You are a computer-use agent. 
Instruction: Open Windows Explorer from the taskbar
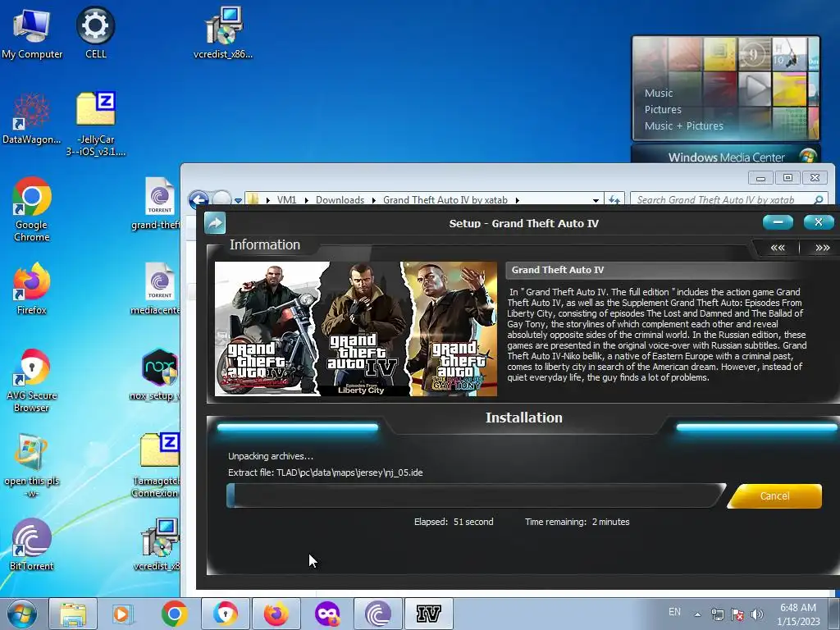tap(73, 614)
